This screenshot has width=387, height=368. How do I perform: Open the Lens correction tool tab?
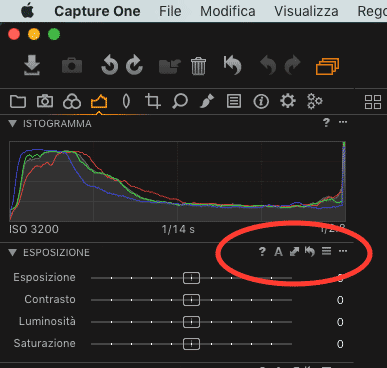(126, 101)
